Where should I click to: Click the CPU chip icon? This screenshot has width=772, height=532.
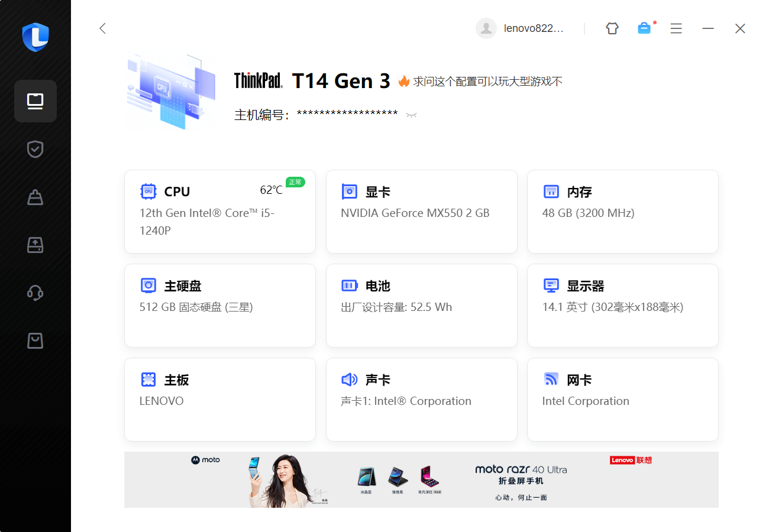click(x=148, y=192)
